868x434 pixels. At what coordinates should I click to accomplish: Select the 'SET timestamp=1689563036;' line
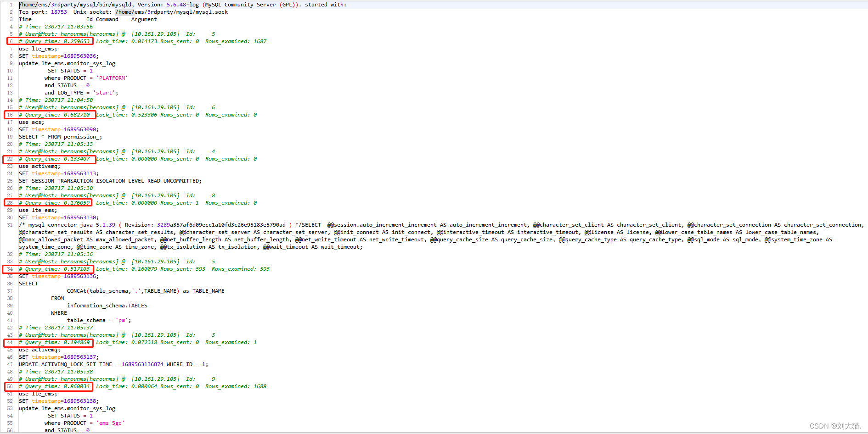point(59,56)
